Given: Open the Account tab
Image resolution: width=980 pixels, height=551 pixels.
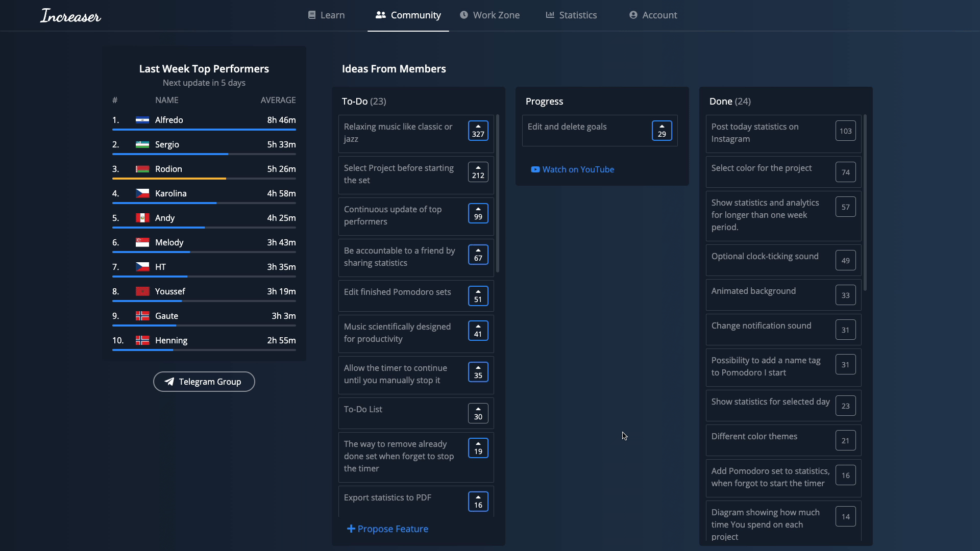Looking at the screenshot, I should tap(653, 15).
